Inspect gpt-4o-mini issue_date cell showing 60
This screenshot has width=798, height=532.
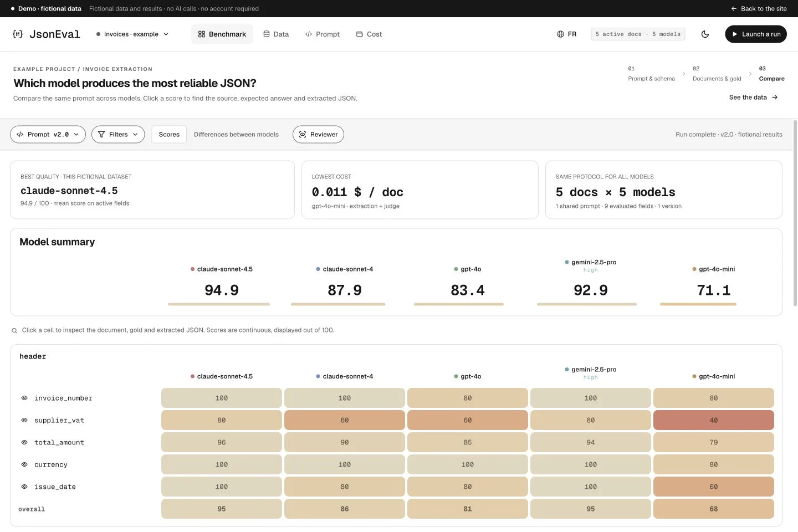tap(714, 487)
